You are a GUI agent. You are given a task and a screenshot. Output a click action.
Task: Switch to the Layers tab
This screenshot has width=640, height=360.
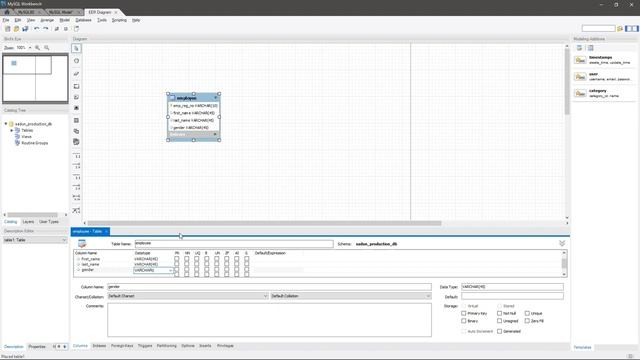click(28, 222)
